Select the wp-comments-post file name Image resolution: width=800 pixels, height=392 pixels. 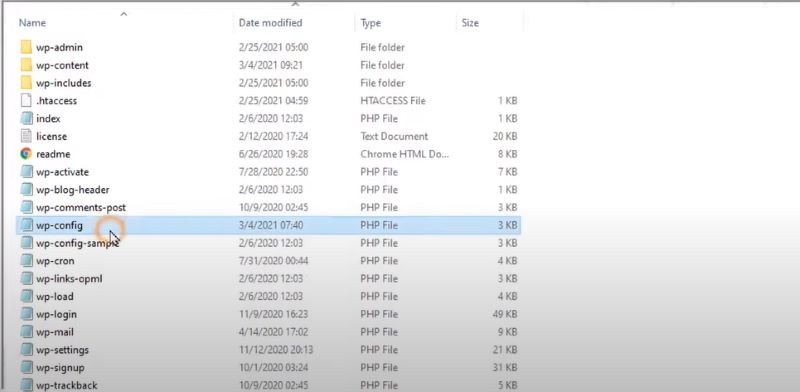point(81,208)
